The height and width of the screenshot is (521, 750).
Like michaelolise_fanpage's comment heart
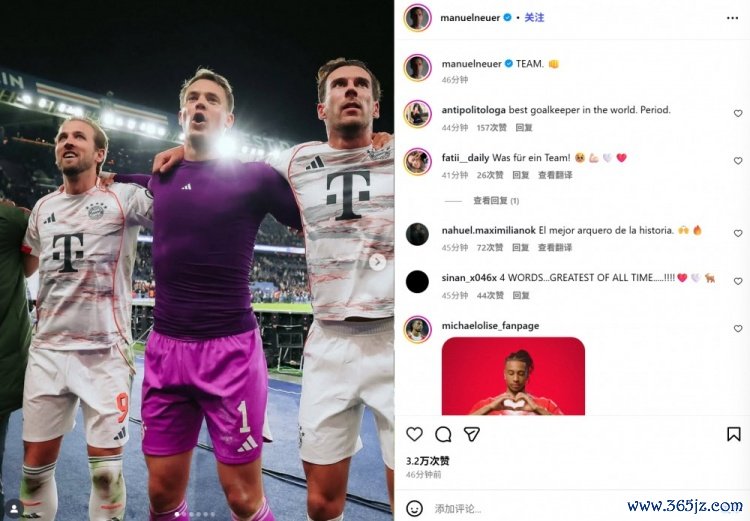click(738, 329)
